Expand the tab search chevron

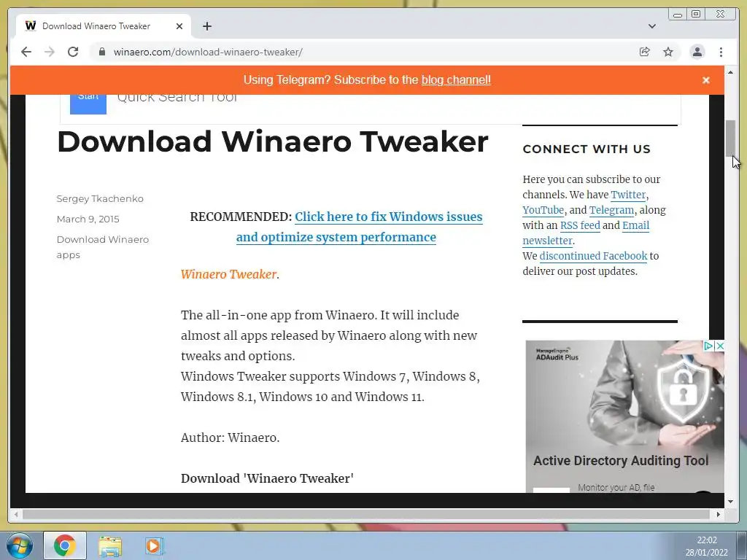(x=652, y=26)
